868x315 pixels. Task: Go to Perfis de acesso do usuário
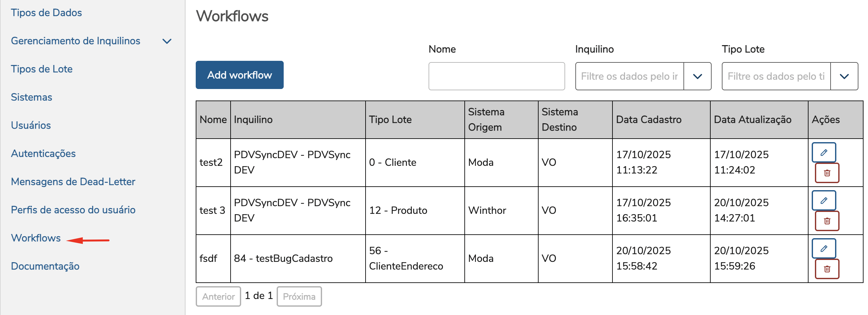pyautogui.click(x=73, y=210)
